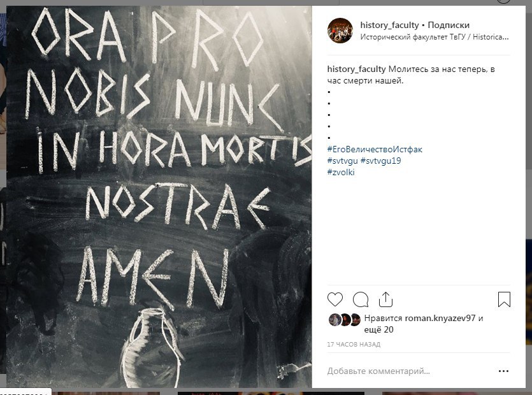Open history_faculty username in caption
This screenshot has height=395, width=532.
tap(356, 69)
